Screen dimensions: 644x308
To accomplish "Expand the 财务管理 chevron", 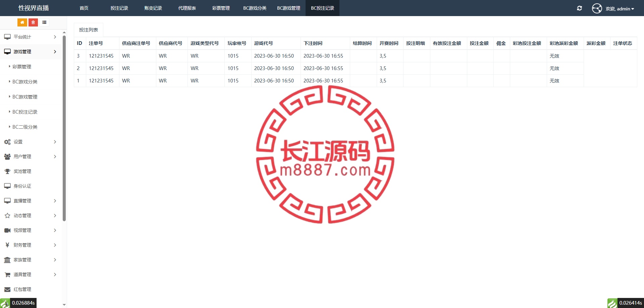I will (x=55, y=245).
